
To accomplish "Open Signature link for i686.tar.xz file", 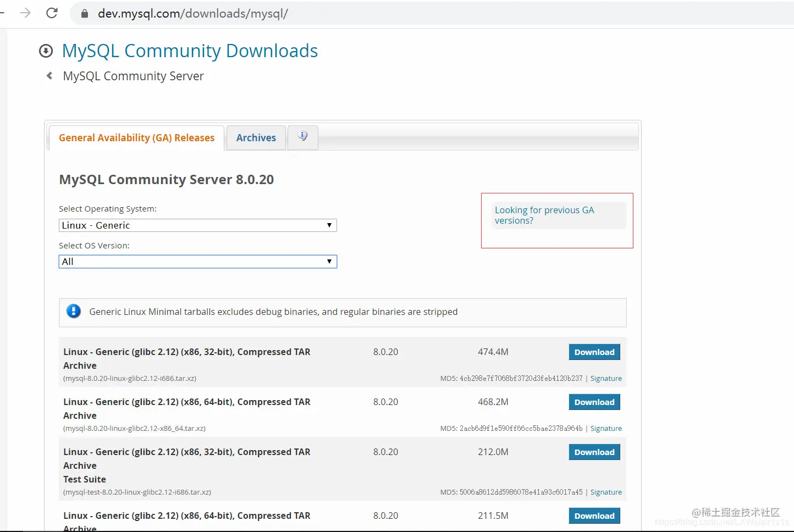I will tap(606, 379).
